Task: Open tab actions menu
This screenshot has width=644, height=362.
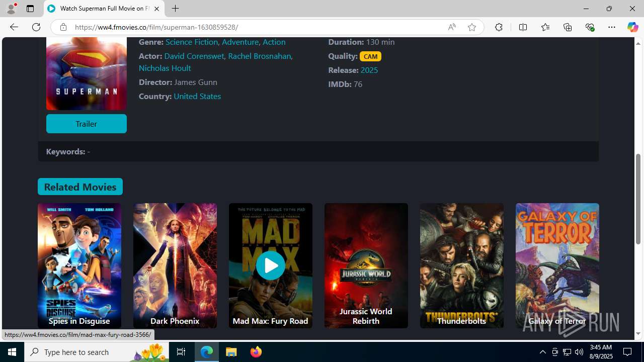Action: 30,9
